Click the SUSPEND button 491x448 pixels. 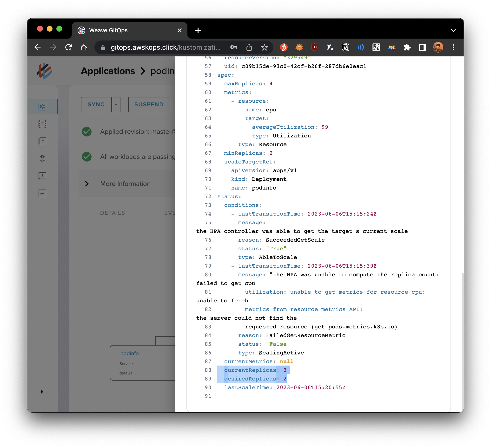149,105
